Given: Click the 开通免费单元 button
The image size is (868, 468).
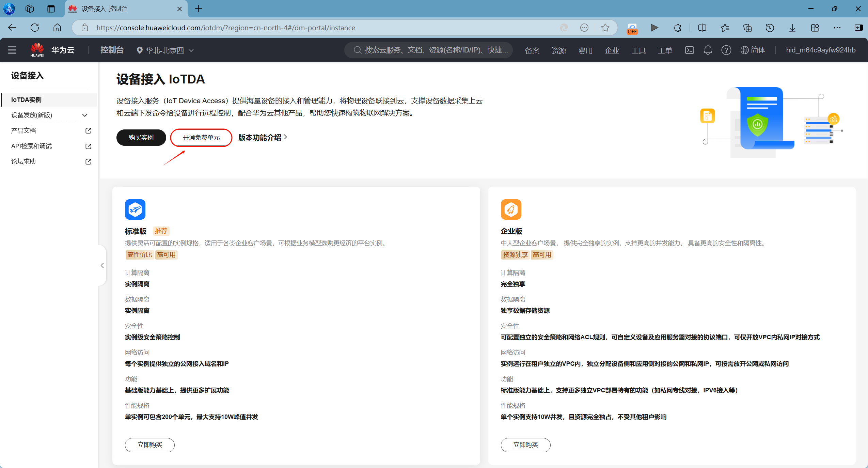Looking at the screenshot, I should pyautogui.click(x=201, y=138).
